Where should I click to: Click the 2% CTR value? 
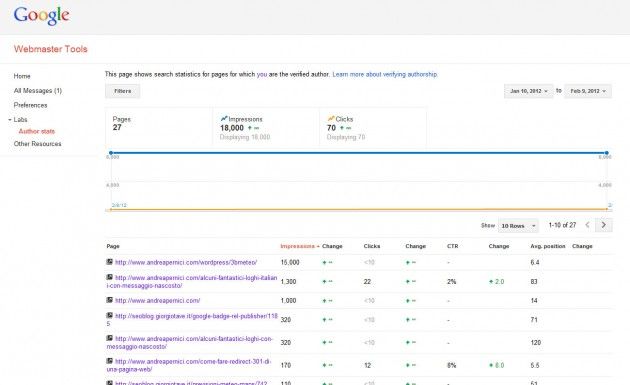coord(452,282)
